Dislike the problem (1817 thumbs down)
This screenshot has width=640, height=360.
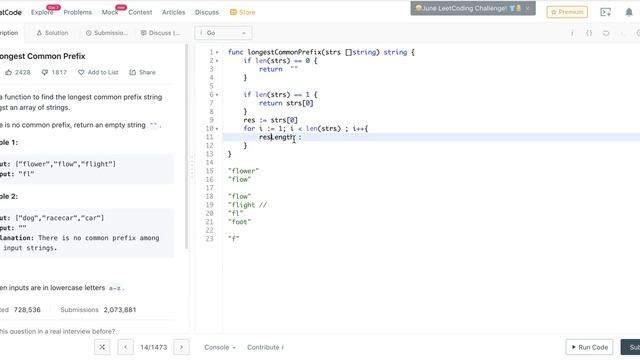54,72
